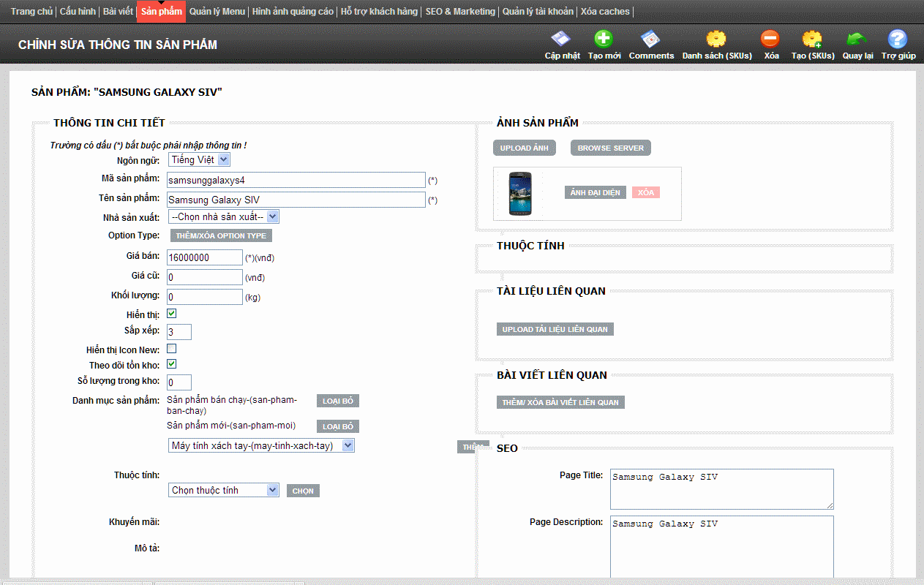Click the Giá bán price field
The width and height of the screenshot is (924, 585).
click(x=205, y=257)
